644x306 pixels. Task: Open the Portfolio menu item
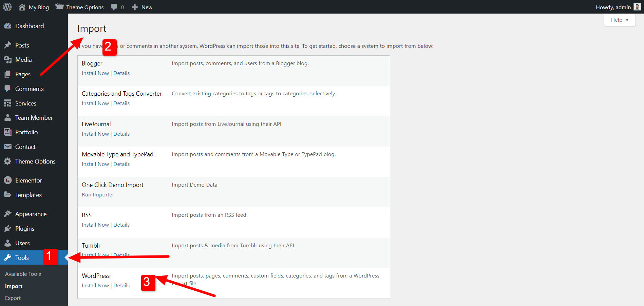26,132
